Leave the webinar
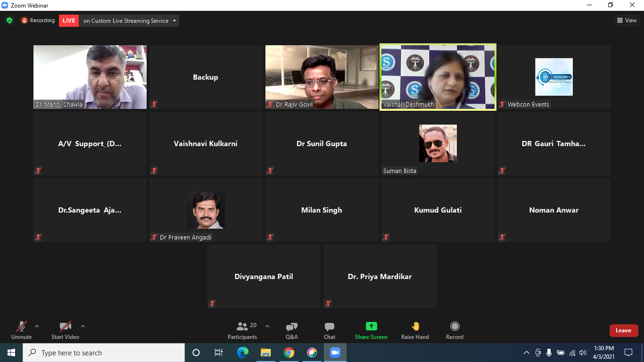 coord(623,330)
